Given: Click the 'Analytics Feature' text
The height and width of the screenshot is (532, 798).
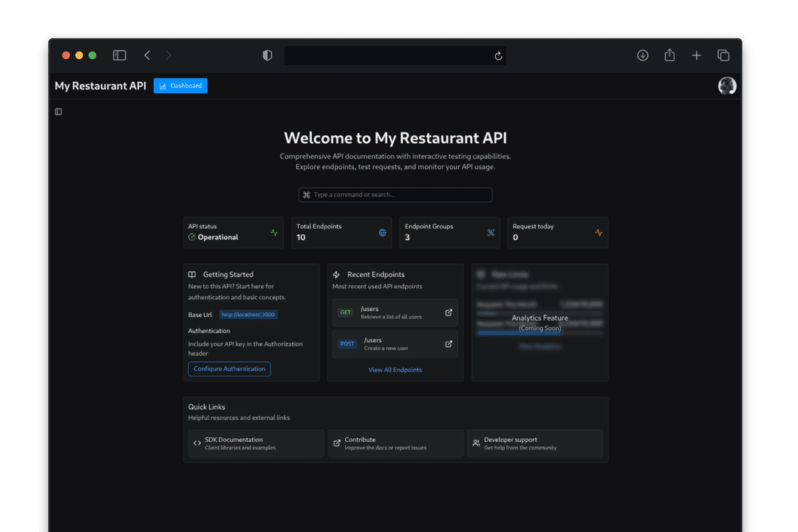Looking at the screenshot, I should click(539, 318).
